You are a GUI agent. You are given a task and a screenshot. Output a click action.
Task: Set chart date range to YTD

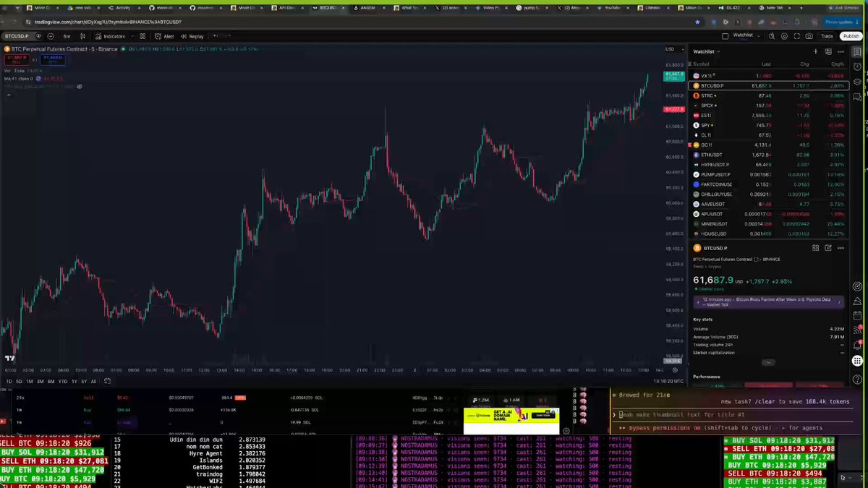click(x=63, y=381)
